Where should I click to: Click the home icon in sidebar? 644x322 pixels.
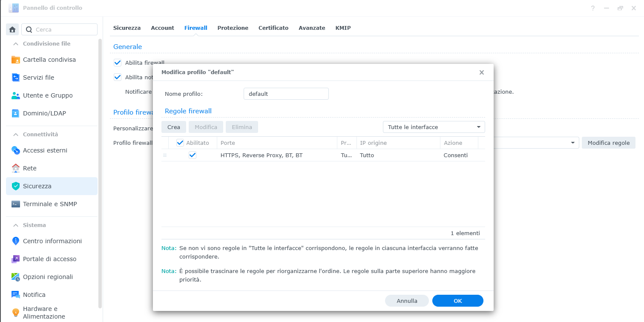coord(12,29)
